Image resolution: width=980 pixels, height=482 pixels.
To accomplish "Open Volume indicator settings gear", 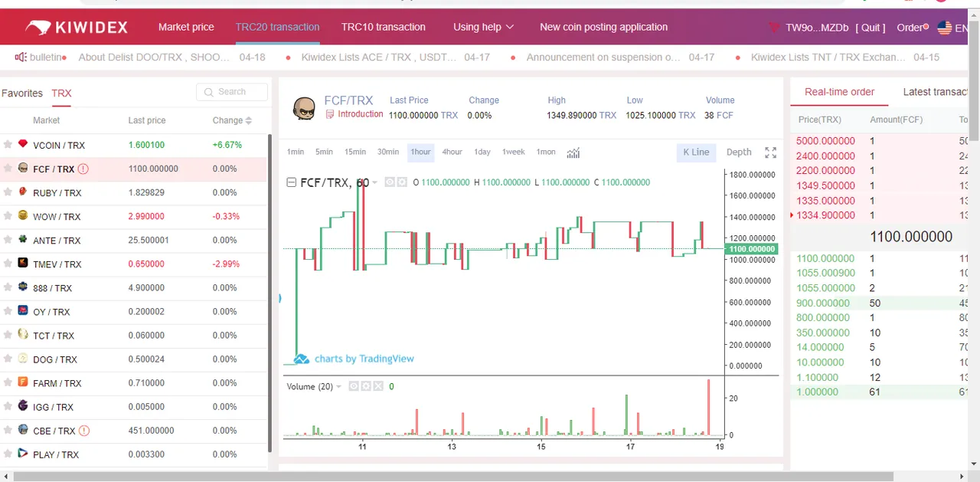I will [367, 387].
